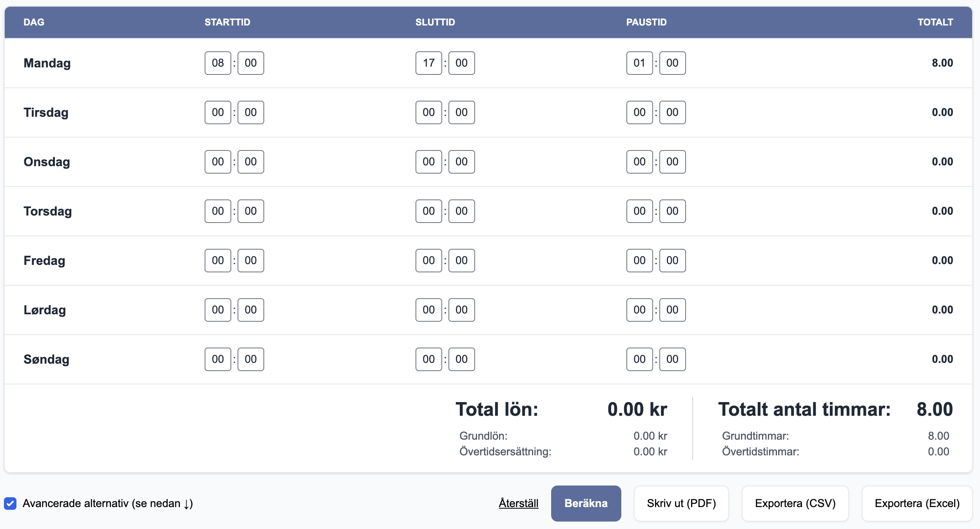Select Tirsdag pause hour field
The height and width of the screenshot is (529, 980).
(640, 112)
